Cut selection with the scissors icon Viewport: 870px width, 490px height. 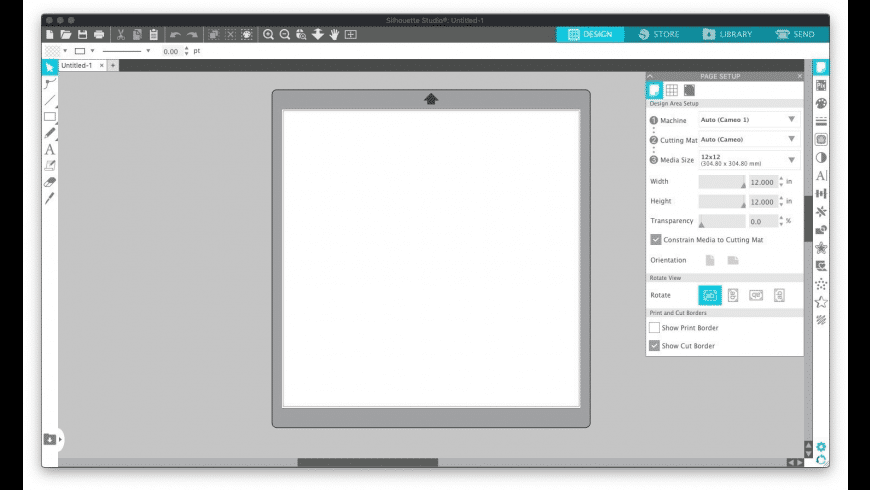(120, 34)
